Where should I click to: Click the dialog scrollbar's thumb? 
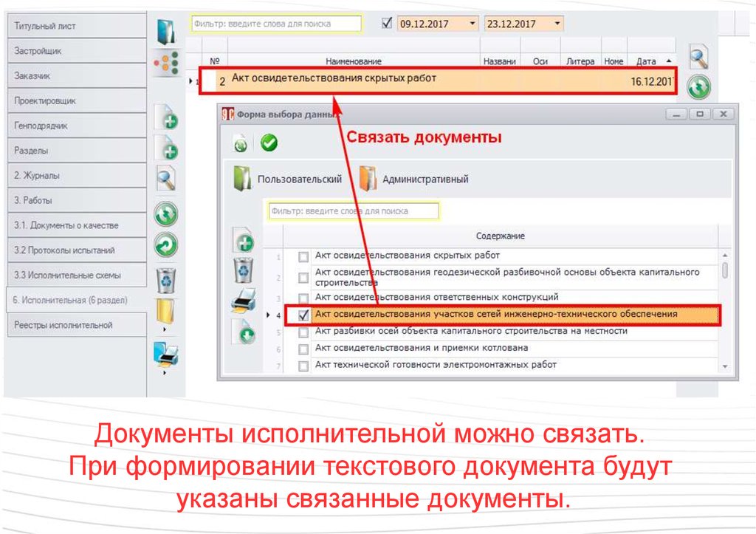click(x=725, y=270)
